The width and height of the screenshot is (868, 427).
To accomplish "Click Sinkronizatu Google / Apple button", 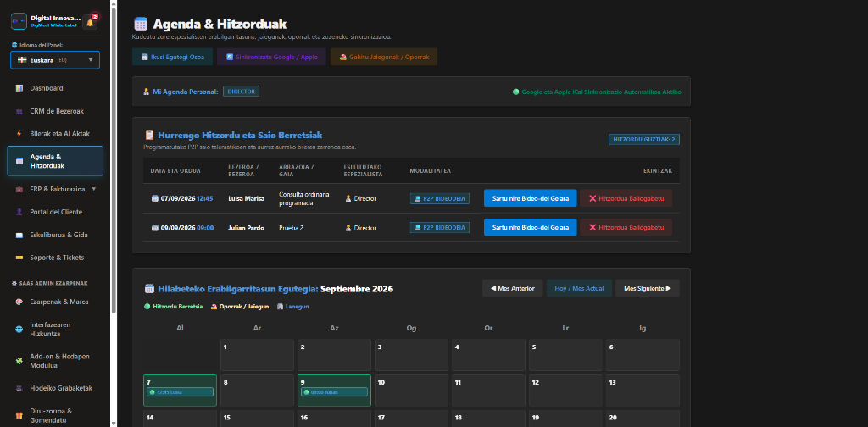I will tap(271, 57).
